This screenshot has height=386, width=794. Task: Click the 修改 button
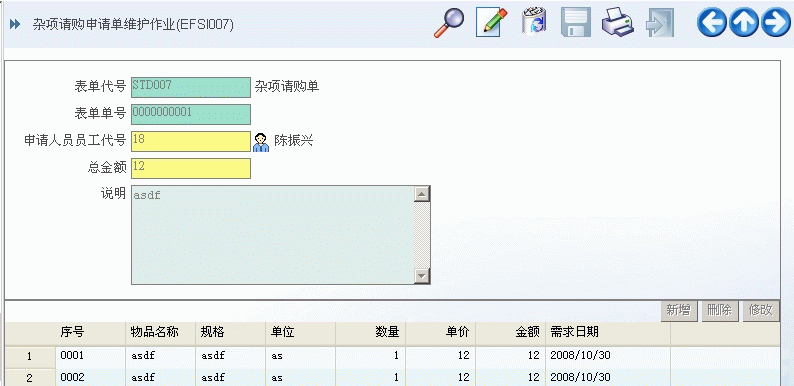[x=761, y=311]
